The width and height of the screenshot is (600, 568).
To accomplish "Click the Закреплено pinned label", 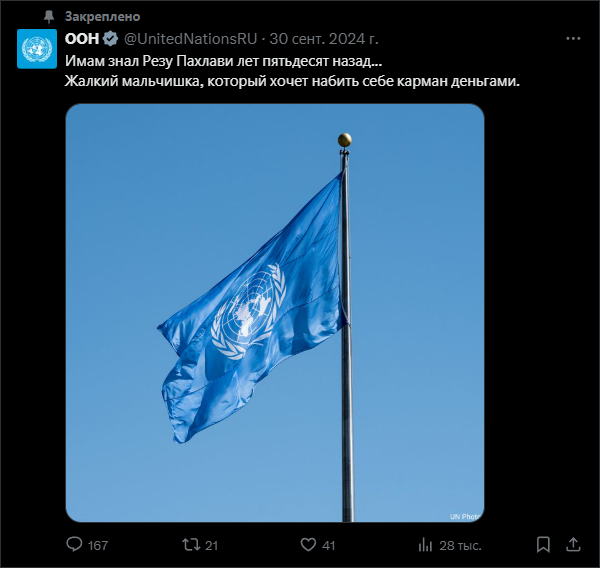I will click(103, 16).
